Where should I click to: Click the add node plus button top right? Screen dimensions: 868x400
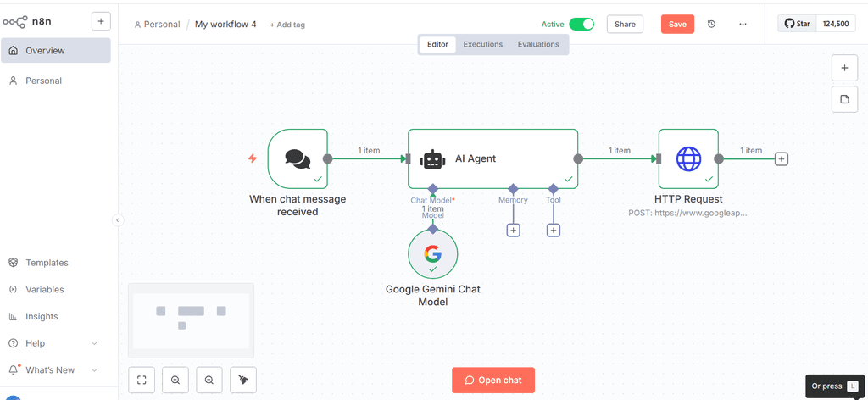click(x=845, y=68)
